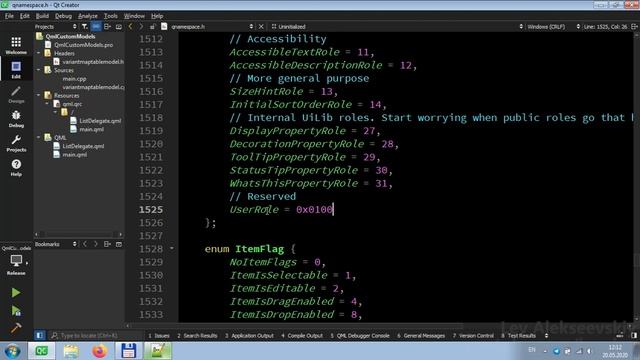
Task: Open output panes selector arrows
Action: [546, 336]
